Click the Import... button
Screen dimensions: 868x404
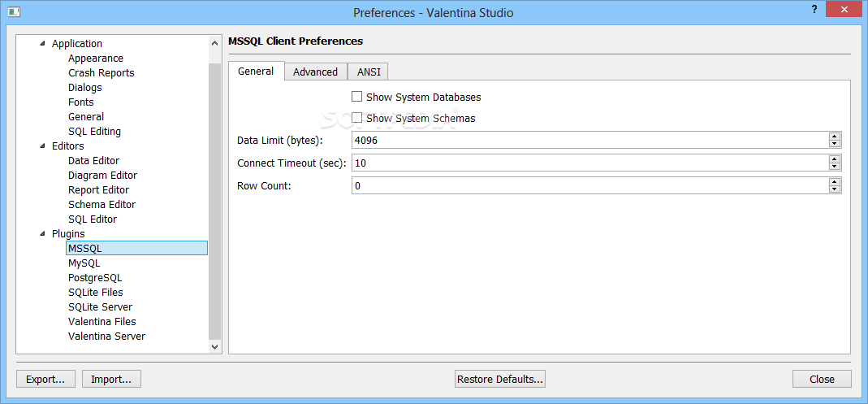pyautogui.click(x=111, y=379)
